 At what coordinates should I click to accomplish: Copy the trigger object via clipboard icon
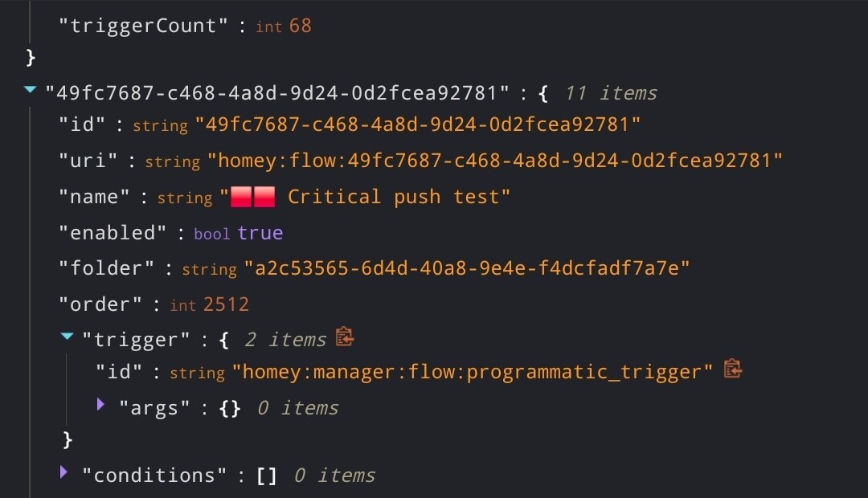pyautogui.click(x=344, y=337)
